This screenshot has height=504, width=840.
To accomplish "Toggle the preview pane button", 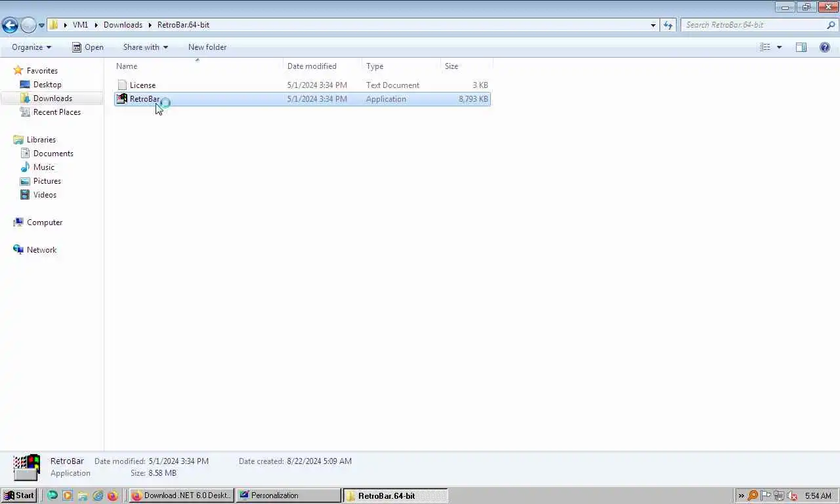I will pyautogui.click(x=801, y=47).
